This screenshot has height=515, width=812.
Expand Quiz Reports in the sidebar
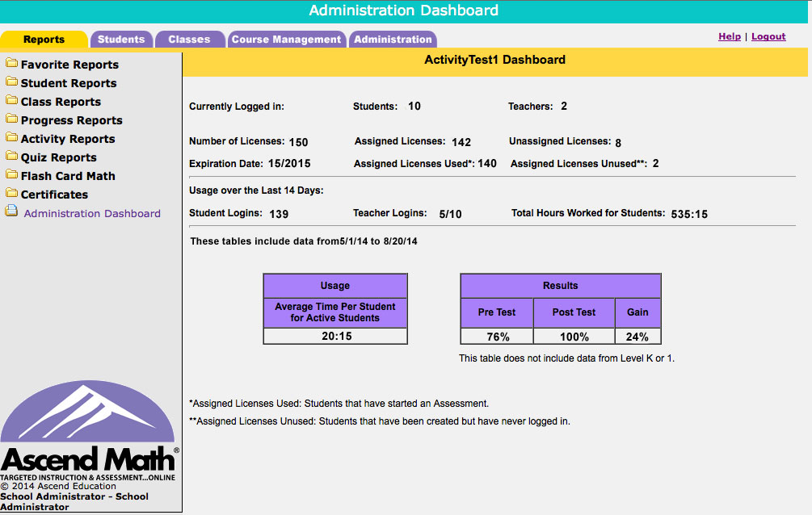pyautogui.click(x=58, y=157)
